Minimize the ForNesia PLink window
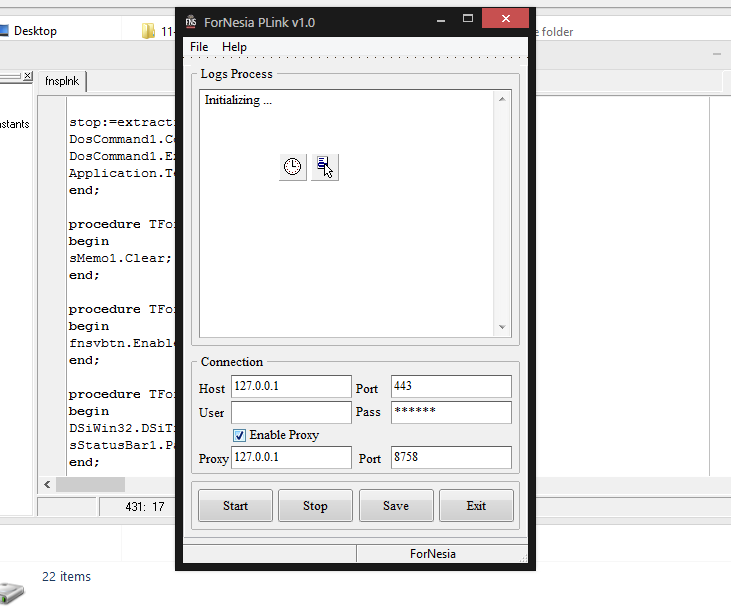The width and height of the screenshot is (731, 610). (441, 20)
